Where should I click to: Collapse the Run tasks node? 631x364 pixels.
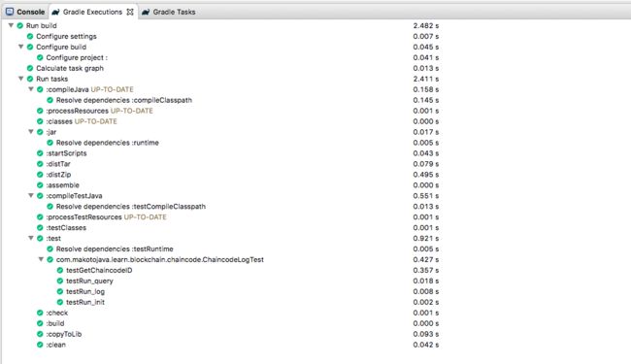tap(21, 79)
